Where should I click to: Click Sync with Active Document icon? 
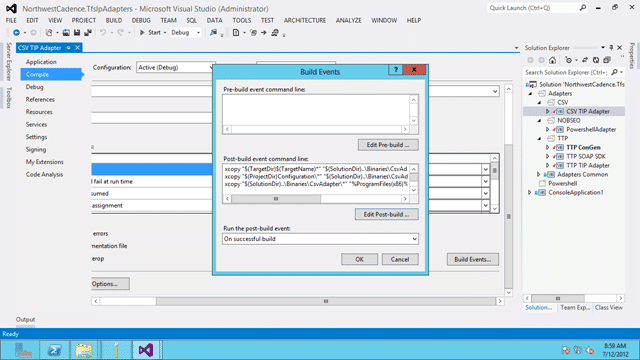[585, 60]
